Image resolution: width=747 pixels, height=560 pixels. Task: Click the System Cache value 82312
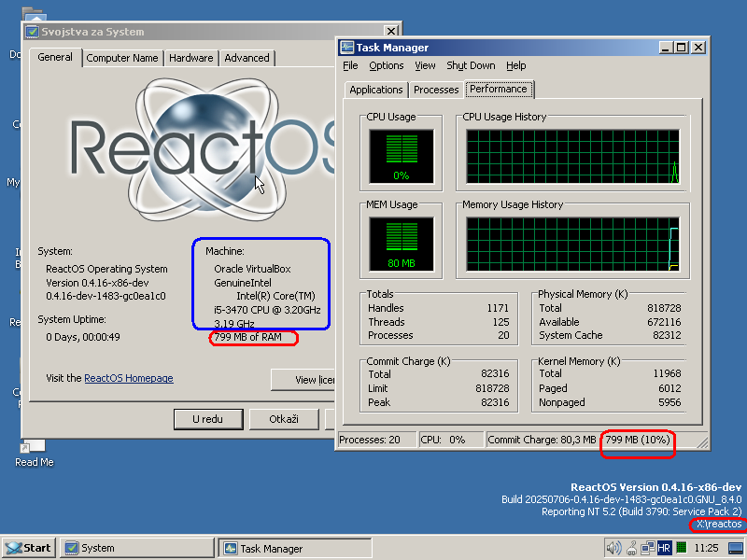(x=667, y=335)
